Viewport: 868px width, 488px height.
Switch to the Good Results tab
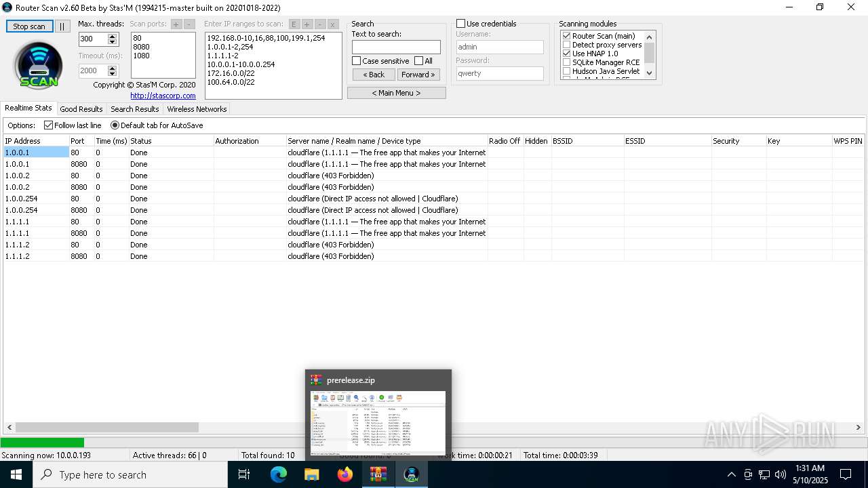pyautogui.click(x=81, y=109)
